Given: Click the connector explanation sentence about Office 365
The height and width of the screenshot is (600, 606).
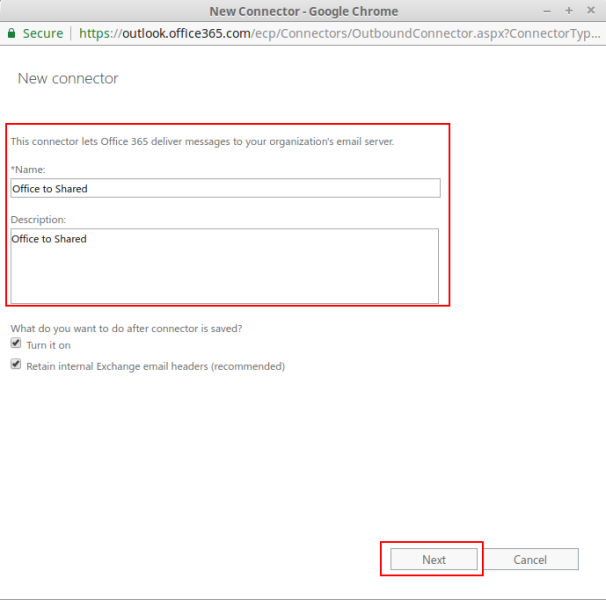Looking at the screenshot, I should point(202,141).
